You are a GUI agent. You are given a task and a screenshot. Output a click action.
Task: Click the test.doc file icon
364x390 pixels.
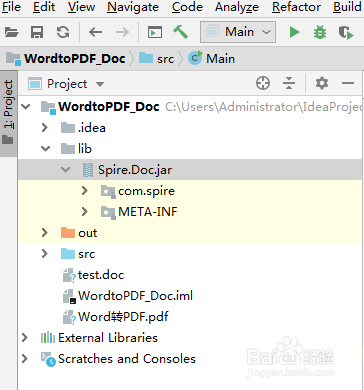[x=69, y=275]
